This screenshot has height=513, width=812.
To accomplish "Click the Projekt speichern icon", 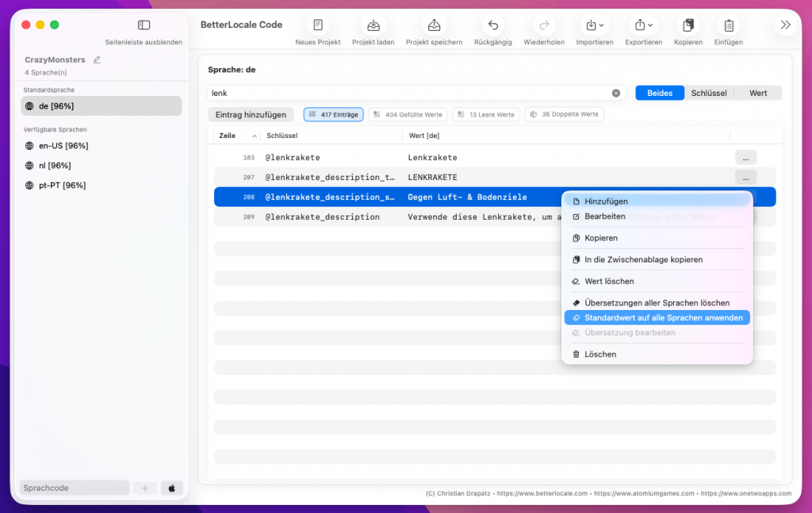I will tap(434, 25).
